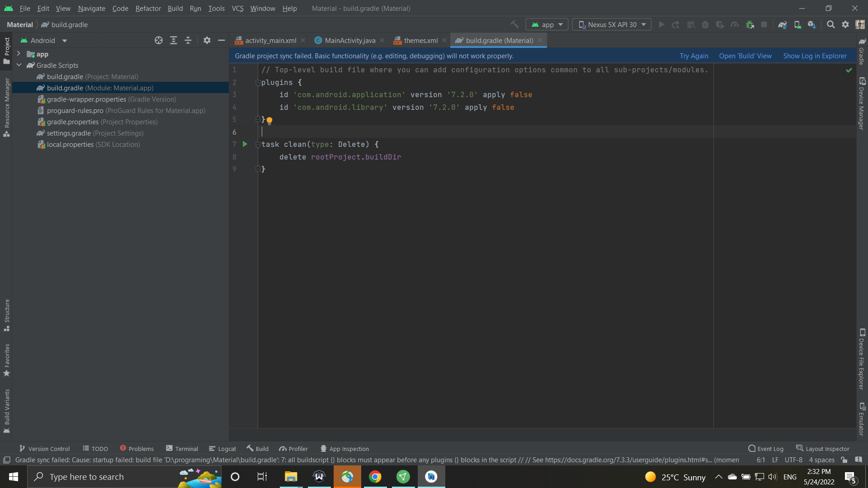Click the Try Again link
This screenshot has height=488, width=868.
[x=694, y=56]
